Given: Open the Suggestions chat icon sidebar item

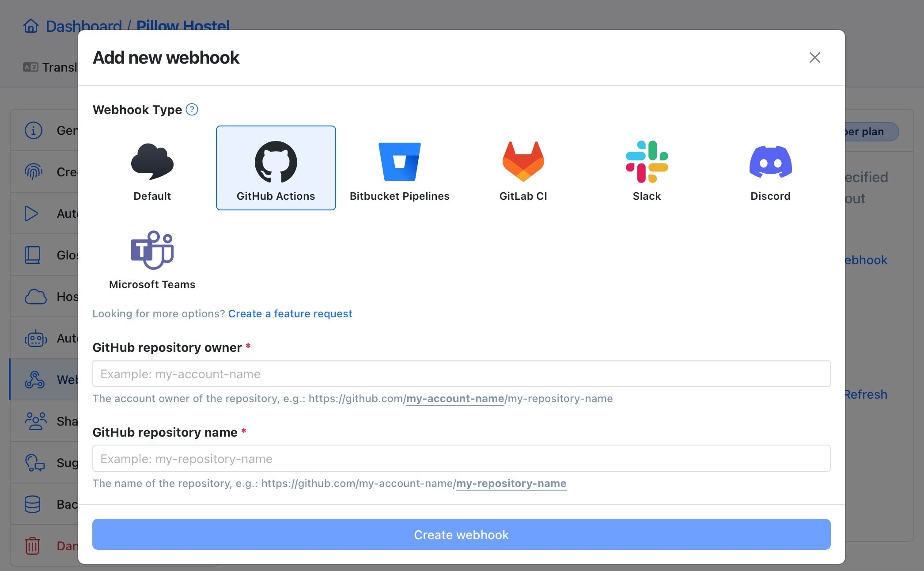Looking at the screenshot, I should 35,463.
